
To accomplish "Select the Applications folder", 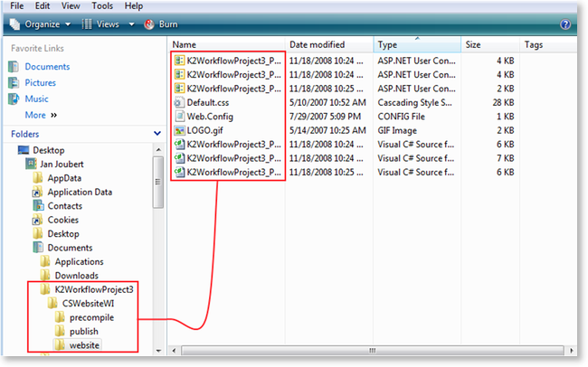I will (79, 261).
